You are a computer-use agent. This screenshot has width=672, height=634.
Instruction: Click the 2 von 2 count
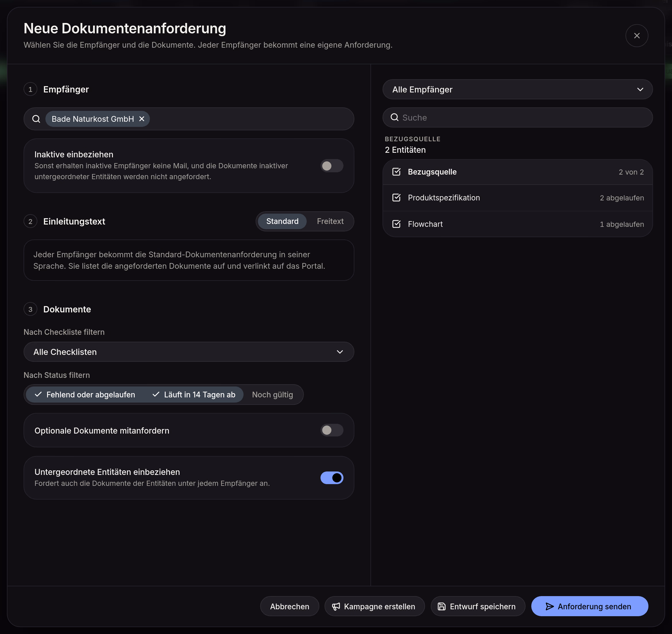coord(631,172)
